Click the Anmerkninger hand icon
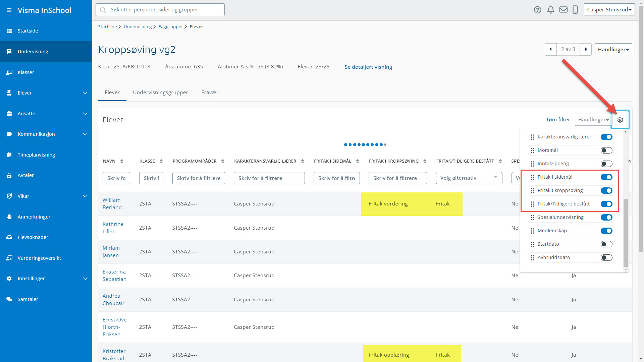644x362 pixels. (9, 217)
